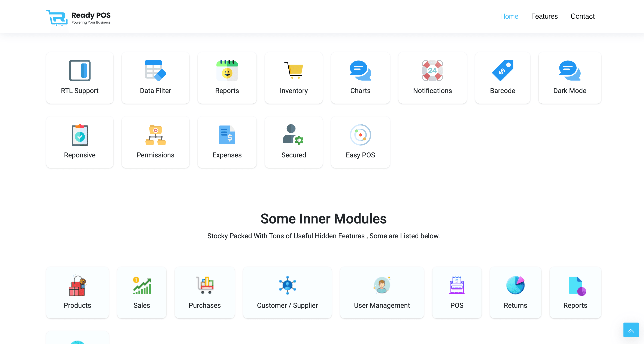This screenshot has height=344, width=644.
Task: Click the RTL Support panel icon
Action: [x=80, y=70]
